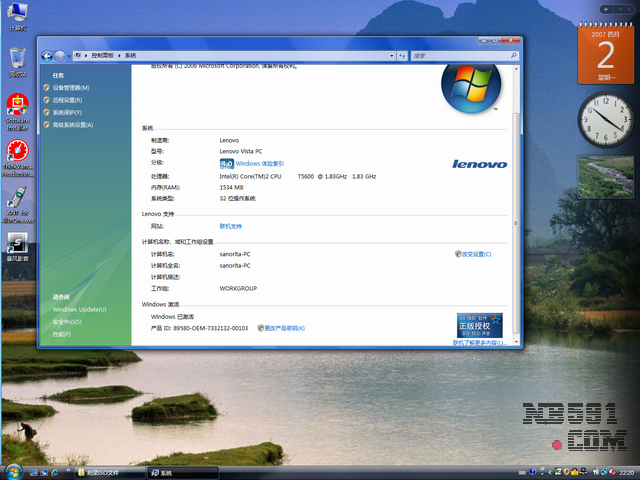Open the Recycle Bin desktop icon
The width and height of the screenshot is (640, 480).
tap(17, 60)
